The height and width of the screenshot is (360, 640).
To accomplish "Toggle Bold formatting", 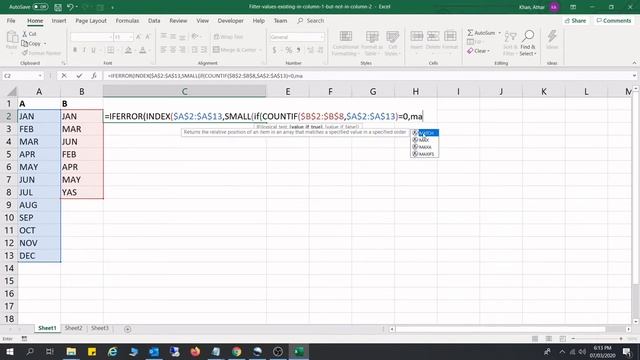I will [75, 50].
